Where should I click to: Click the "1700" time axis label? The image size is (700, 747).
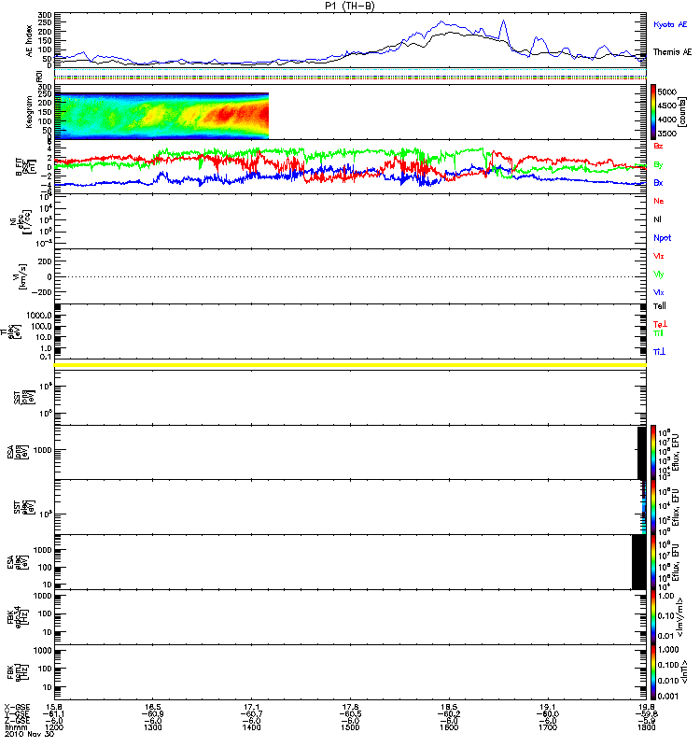pyautogui.click(x=548, y=727)
